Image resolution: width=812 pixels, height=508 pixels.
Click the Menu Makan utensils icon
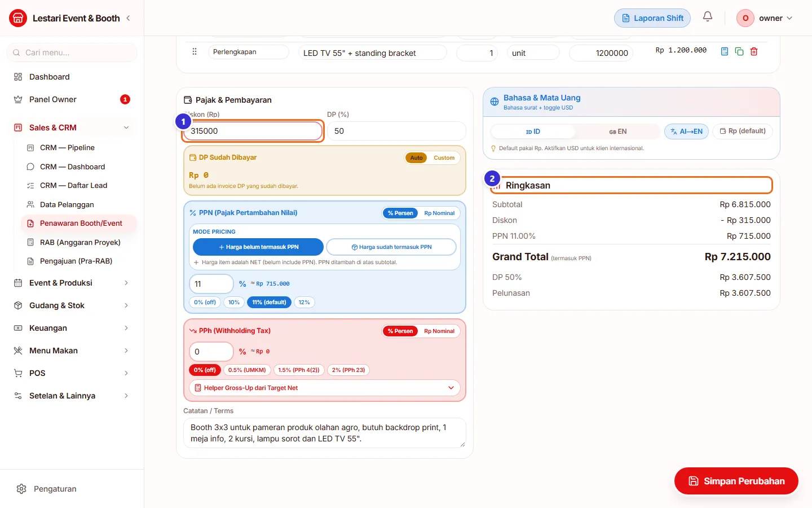pyautogui.click(x=18, y=351)
